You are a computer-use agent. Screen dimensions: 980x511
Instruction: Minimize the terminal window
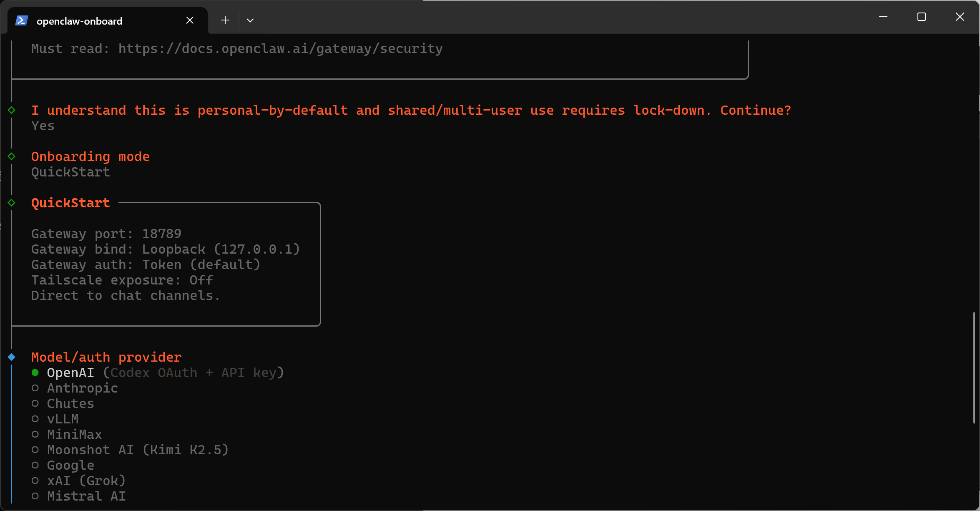[x=883, y=17]
